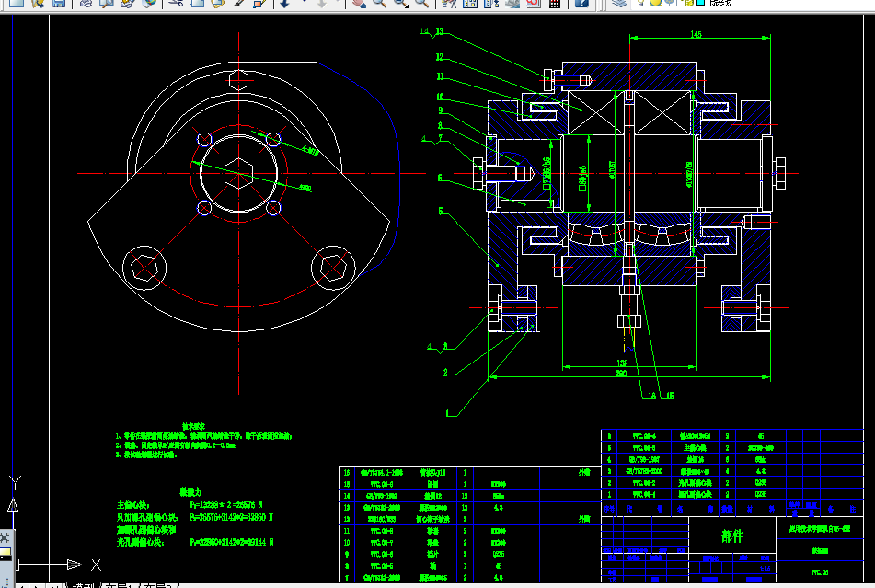Select the Cut scissors tool
The width and height of the screenshot is (875, 588).
click(177, 3)
